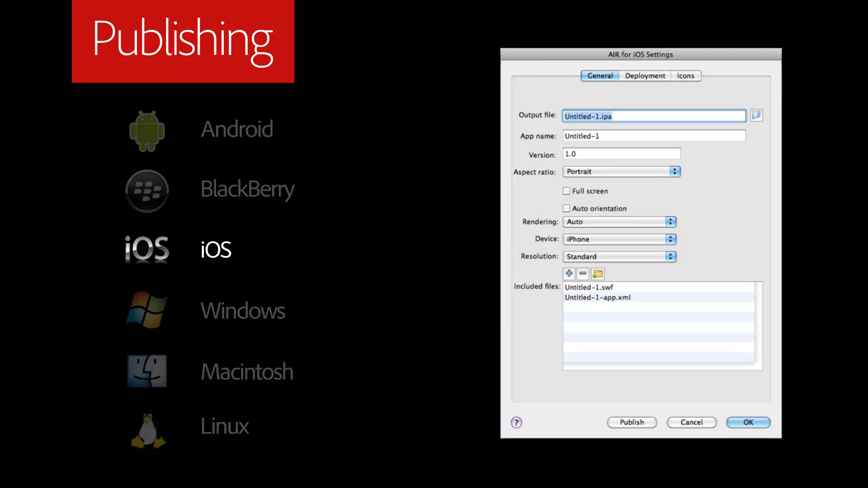
Task: Switch to the Deployment tab
Action: click(645, 76)
